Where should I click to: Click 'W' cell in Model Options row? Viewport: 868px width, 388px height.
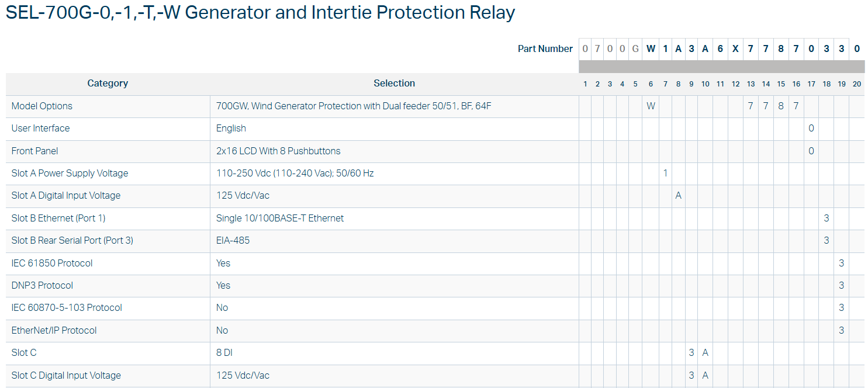pyautogui.click(x=651, y=106)
